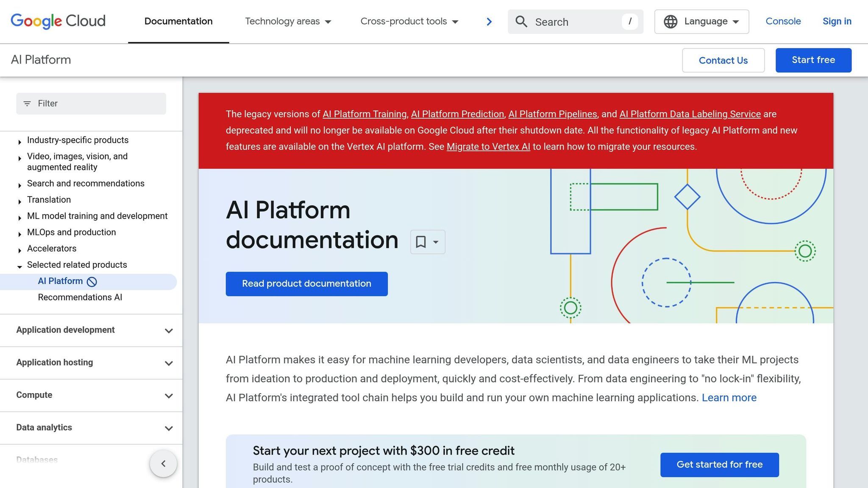Expand Industry-specific products tree item
868x488 pixels.
tap(19, 142)
